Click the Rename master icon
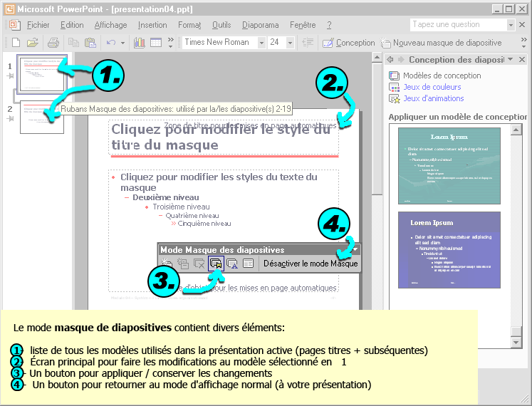 point(232,264)
